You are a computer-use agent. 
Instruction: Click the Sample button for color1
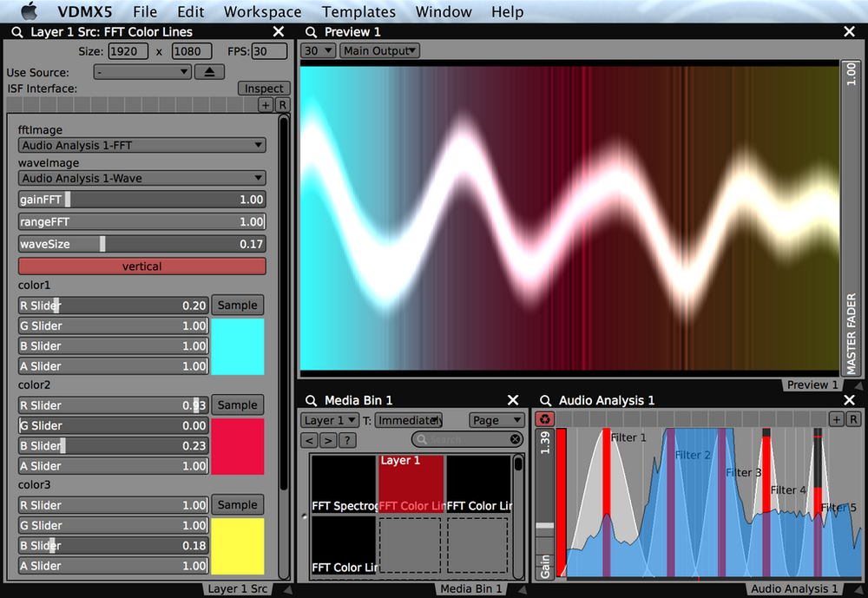tap(238, 306)
